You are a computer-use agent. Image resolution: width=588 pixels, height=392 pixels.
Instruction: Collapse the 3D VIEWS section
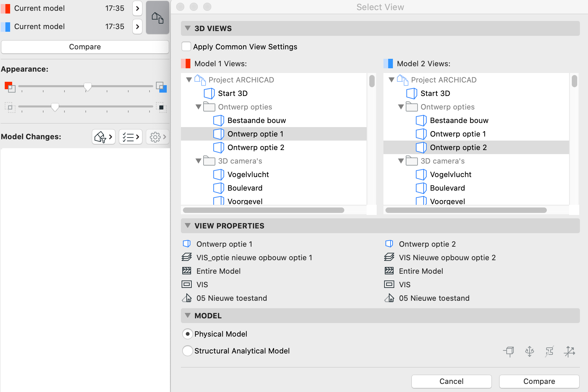pos(188,28)
